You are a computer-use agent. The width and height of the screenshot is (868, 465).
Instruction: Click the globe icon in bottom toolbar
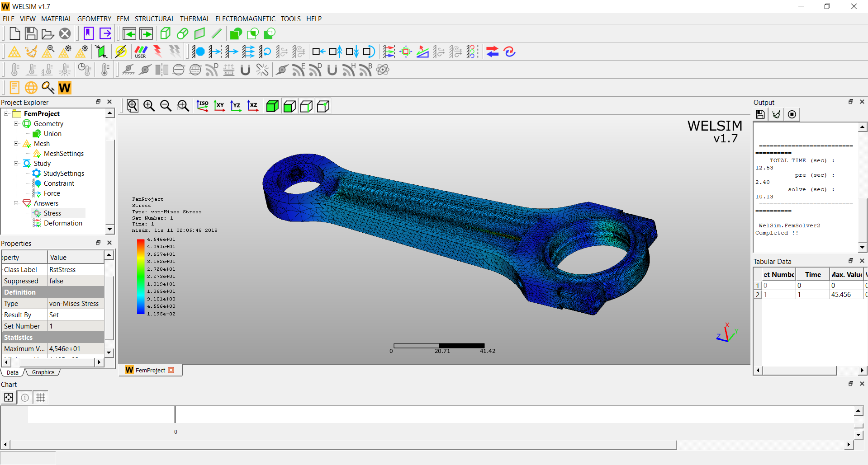coord(31,88)
